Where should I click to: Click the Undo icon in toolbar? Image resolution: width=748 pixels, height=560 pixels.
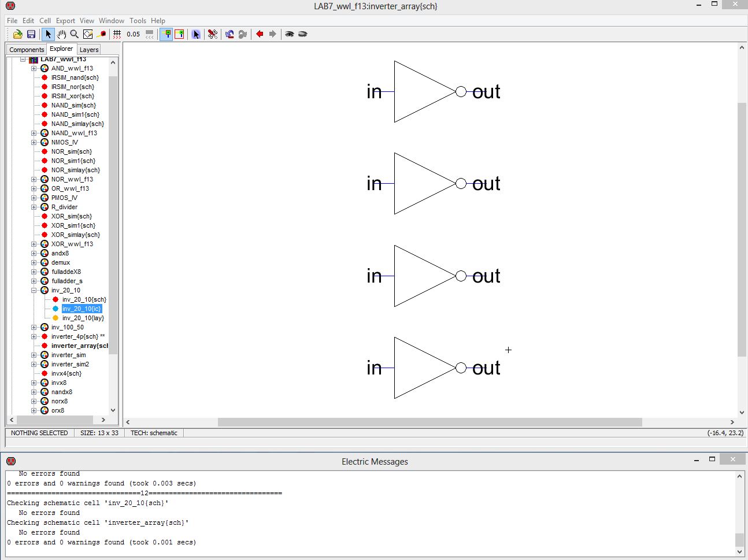tap(229, 34)
